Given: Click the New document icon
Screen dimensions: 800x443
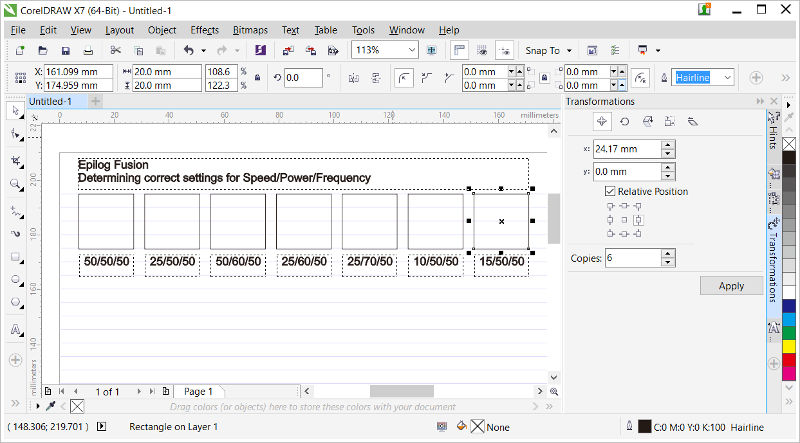Looking at the screenshot, I should [20, 51].
